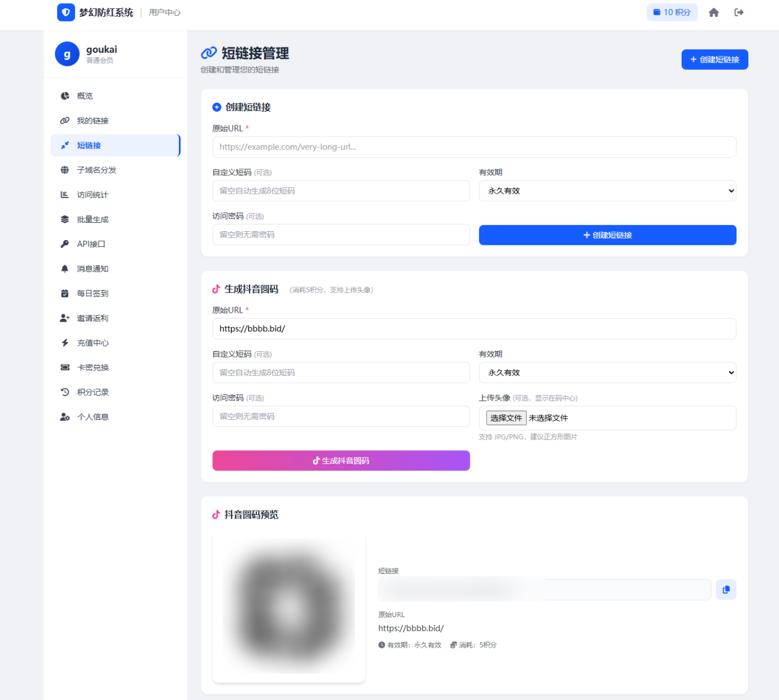This screenshot has height=700, width=779.
Task: Click the 个人信息 user settings icon
Action: (x=65, y=417)
